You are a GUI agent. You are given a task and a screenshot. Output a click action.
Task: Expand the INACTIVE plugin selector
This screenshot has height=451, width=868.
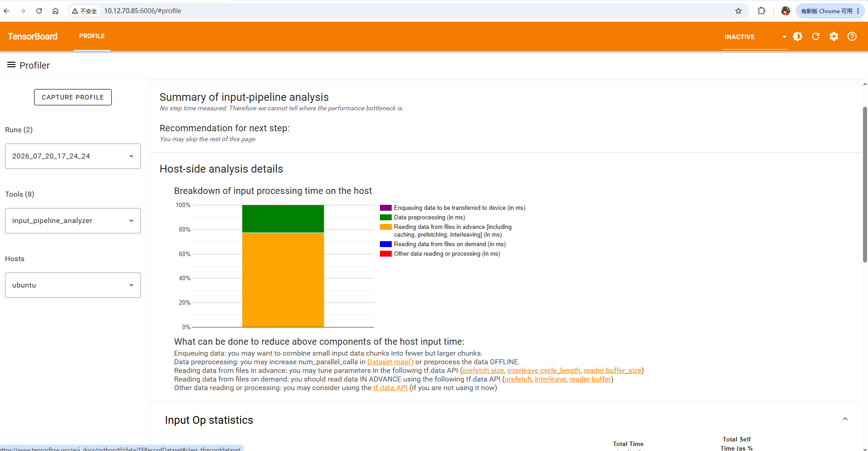coord(755,37)
